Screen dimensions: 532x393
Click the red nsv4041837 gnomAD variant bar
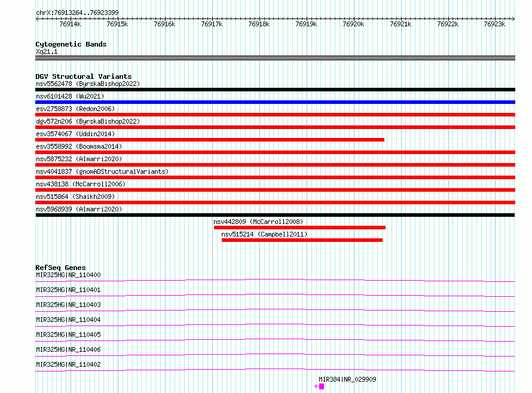(x=275, y=177)
